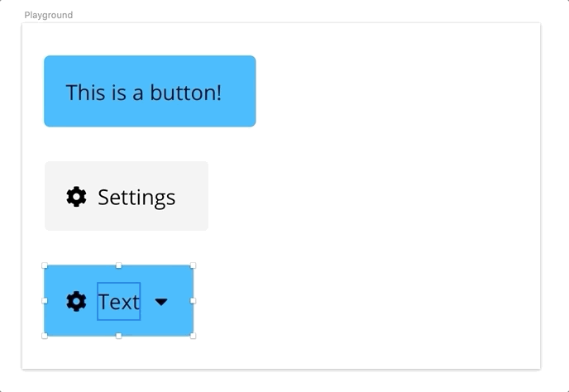Viewport: 569px width, 392px height.
Task: Click the gray Settings button background right of its label
Action: pos(193,196)
